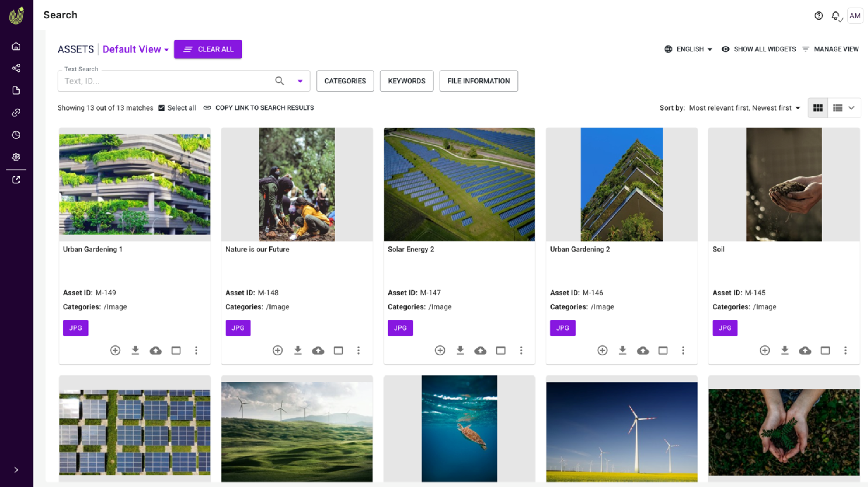Open the help question mark icon

(x=819, y=16)
